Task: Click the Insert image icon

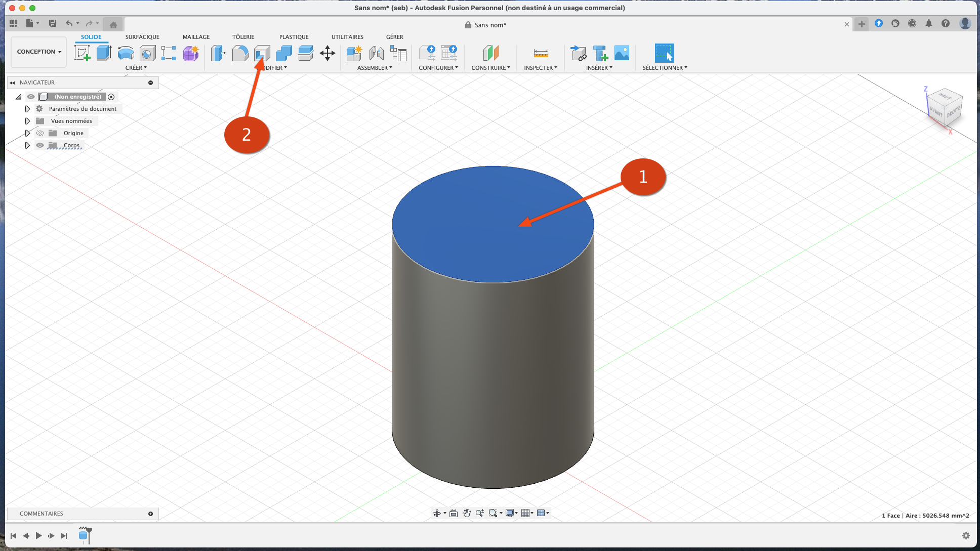Action: tap(622, 53)
